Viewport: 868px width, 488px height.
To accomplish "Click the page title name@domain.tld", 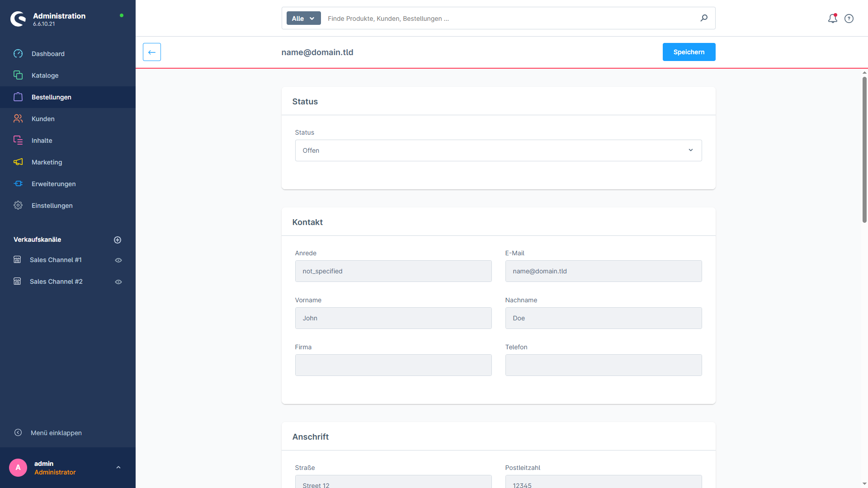I will (x=317, y=52).
